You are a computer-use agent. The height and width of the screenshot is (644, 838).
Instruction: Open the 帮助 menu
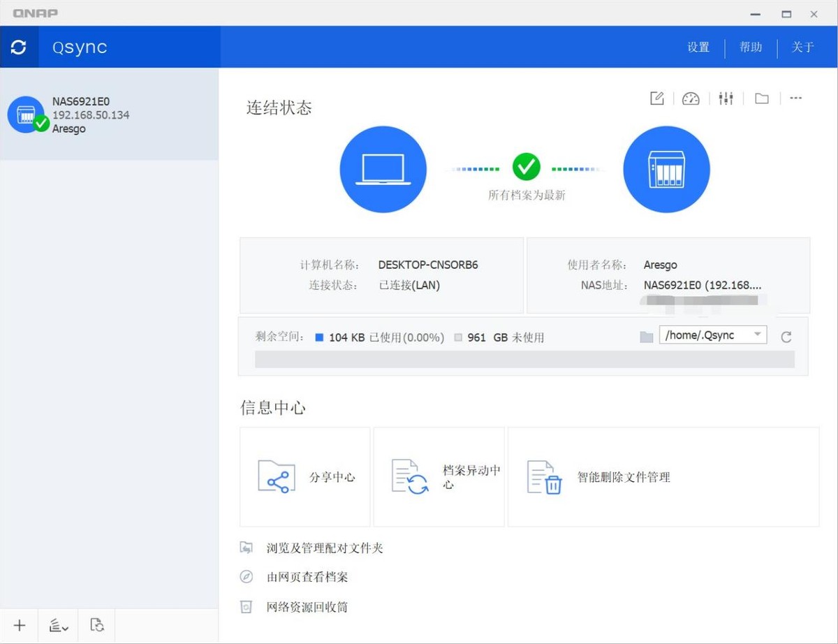751,47
